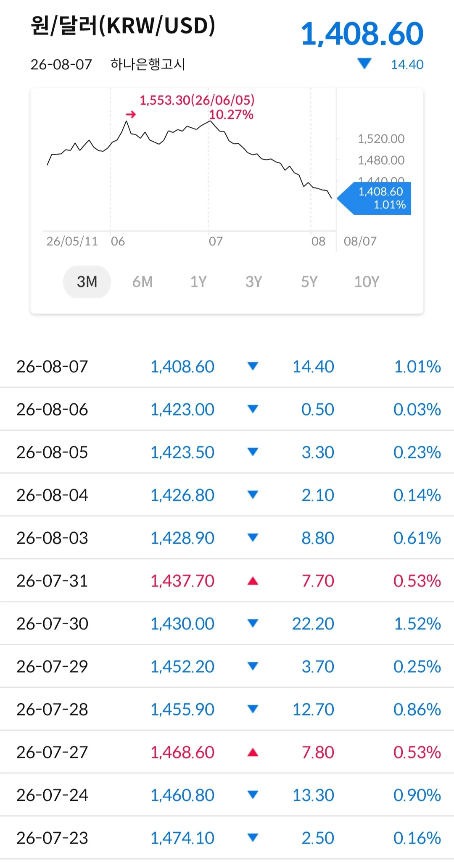Click the red arrow at chart peak

pos(131,114)
